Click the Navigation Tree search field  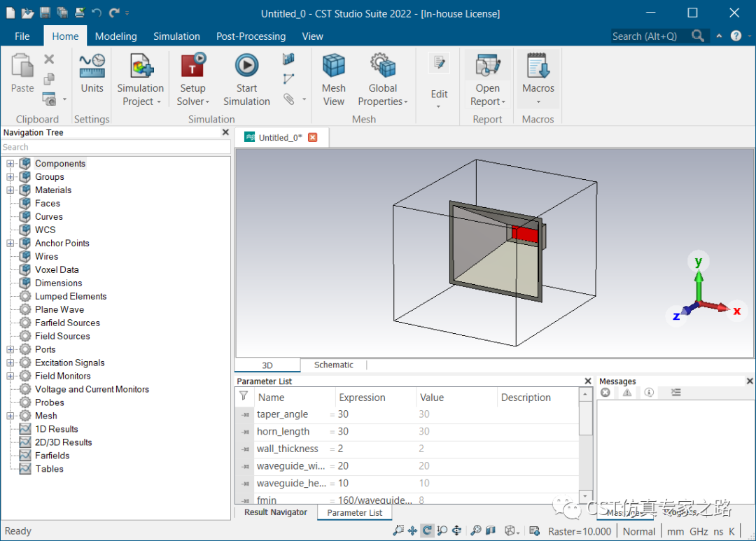[x=115, y=147]
